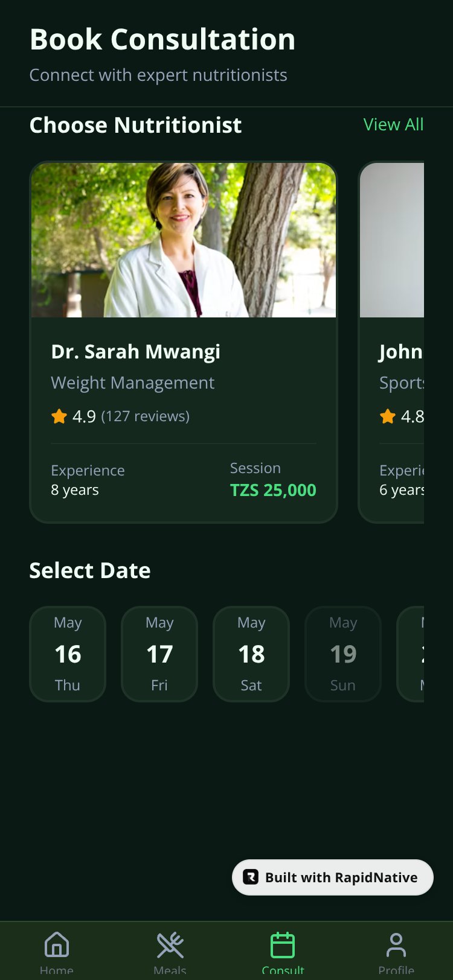Choose the partially visible John nutritionist card
The image size is (453, 980).
pyautogui.click(x=391, y=342)
